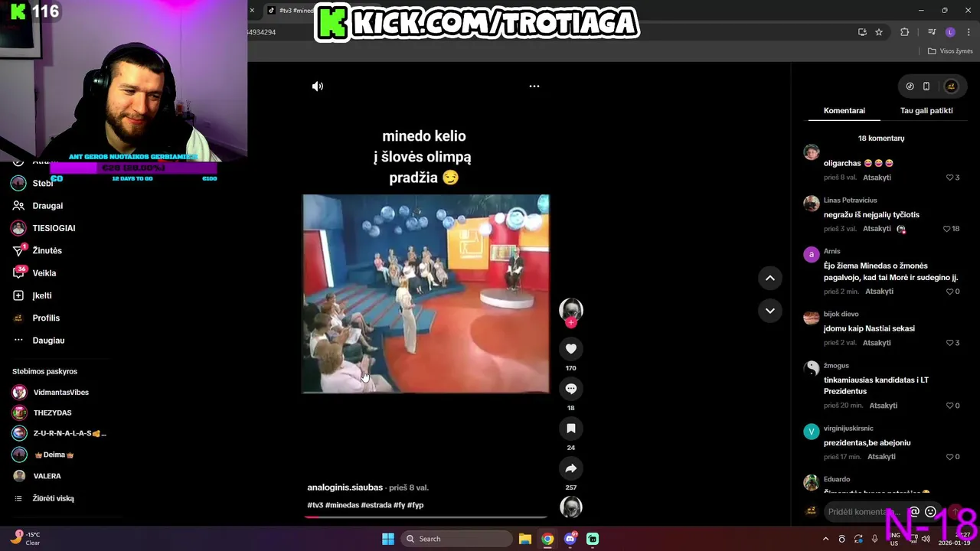This screenshot has width=980, height=551.
Task: Open Discord from the taskbar
Action: tap(570, 539)
